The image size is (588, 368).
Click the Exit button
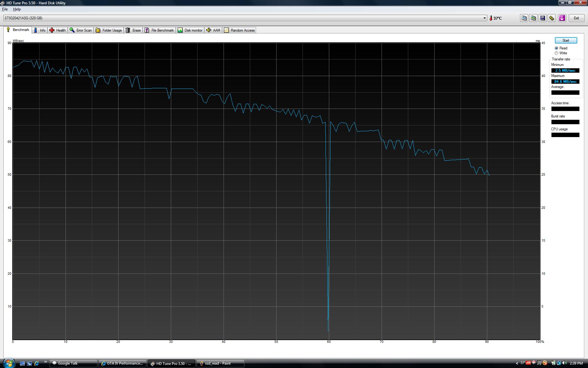576,18
